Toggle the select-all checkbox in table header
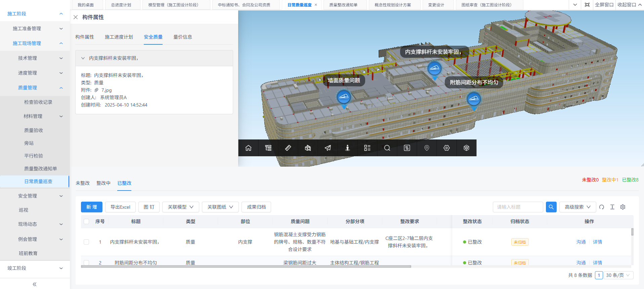This screenshot has height=289, width=644. pyautogui.click(x=86, y=221)
